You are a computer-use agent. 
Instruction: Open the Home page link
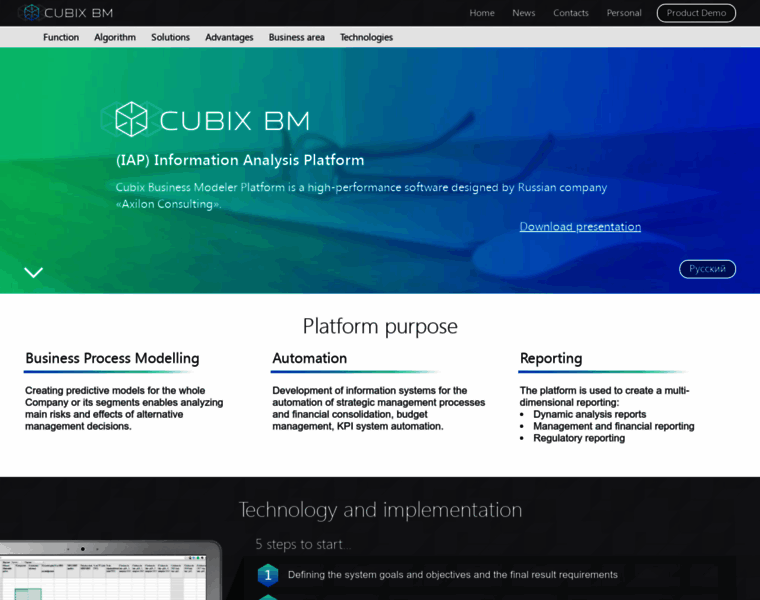click(482, 13)
